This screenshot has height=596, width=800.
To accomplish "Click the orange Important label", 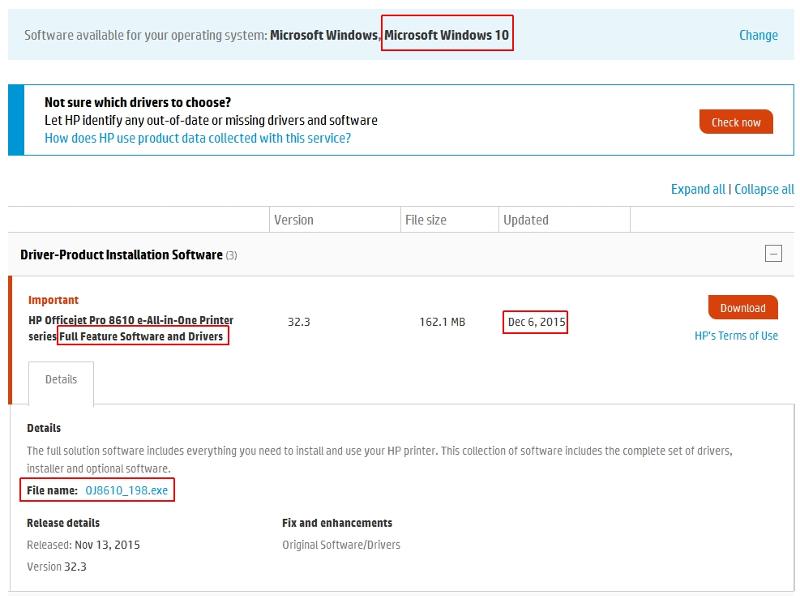I will [53, 300].
